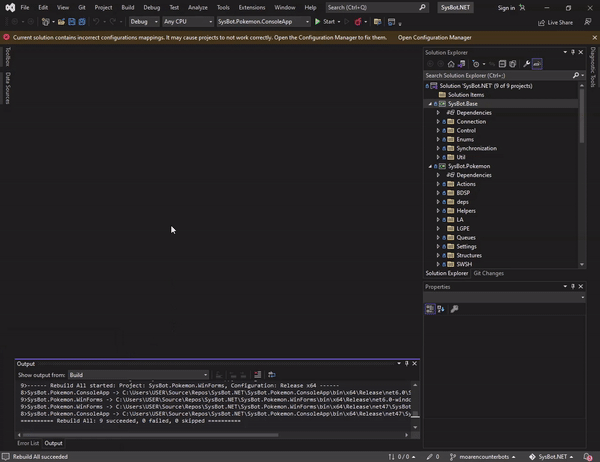600x462 pixels.
Task: Expand the Synchronization folder
Action: (438, 148)
